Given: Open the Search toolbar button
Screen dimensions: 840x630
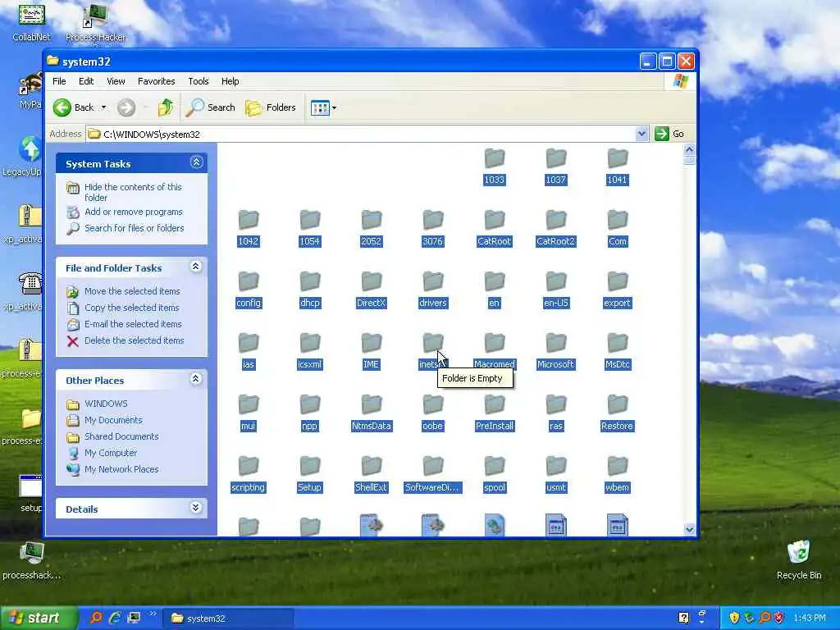Looking at the screenshot, I should (211, 107).
